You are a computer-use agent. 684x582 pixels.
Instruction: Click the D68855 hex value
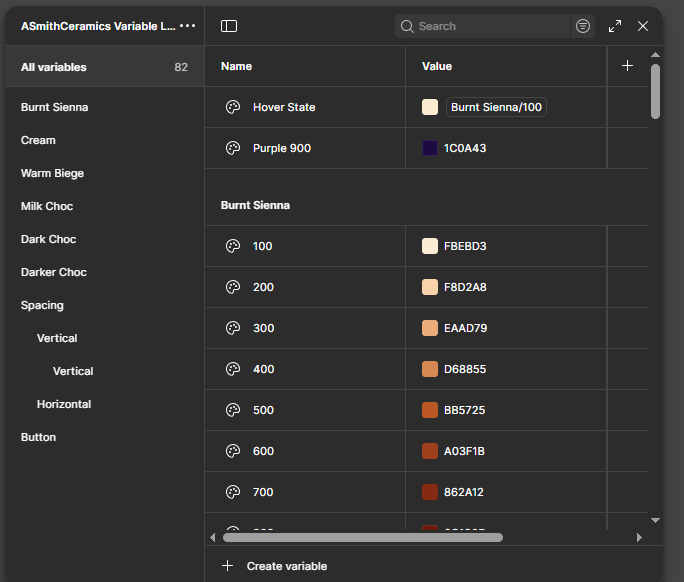coord(465,369)
